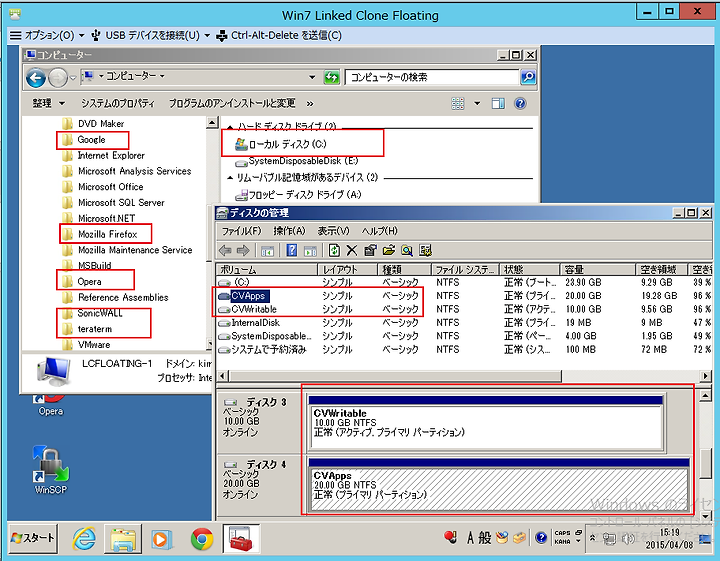Open the file explorer taskbar icon
Image resolution: width=720 pixels, height=561 pixels.
pyautogui.click(x=123, y=539)
